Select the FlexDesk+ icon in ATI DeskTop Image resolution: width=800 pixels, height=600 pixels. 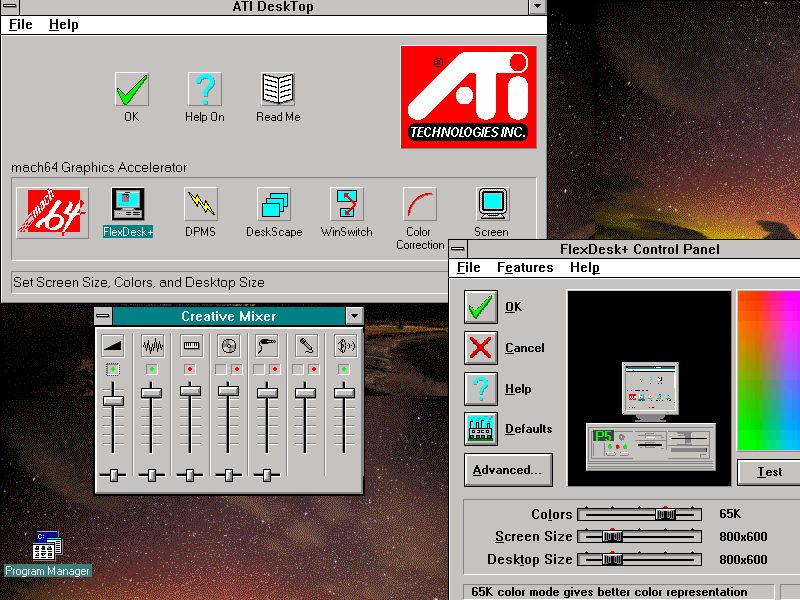point(128,204)
